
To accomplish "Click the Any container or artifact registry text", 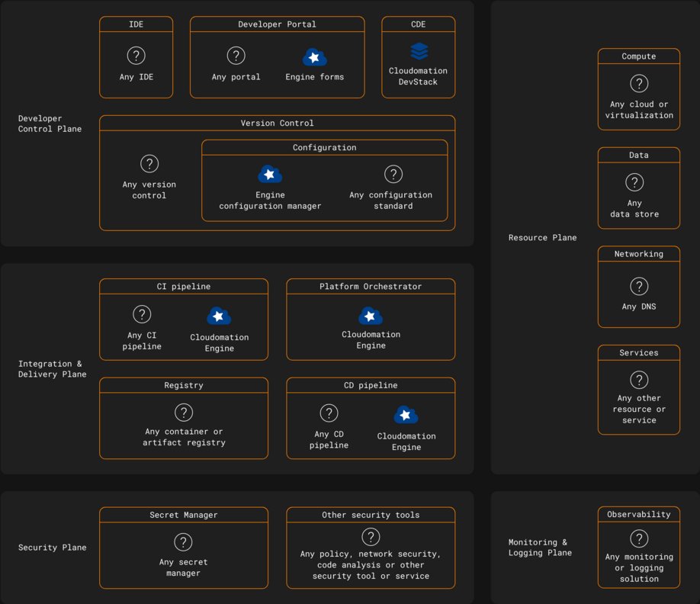I will [x=184, y=437].
